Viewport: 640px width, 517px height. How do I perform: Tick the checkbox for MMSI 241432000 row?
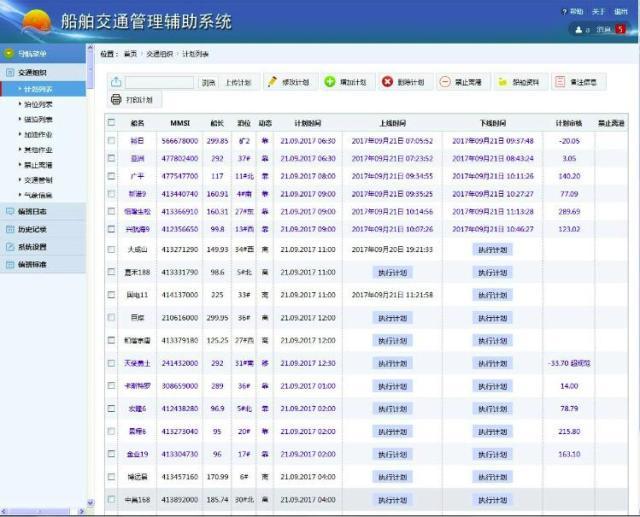click(112, 363)
